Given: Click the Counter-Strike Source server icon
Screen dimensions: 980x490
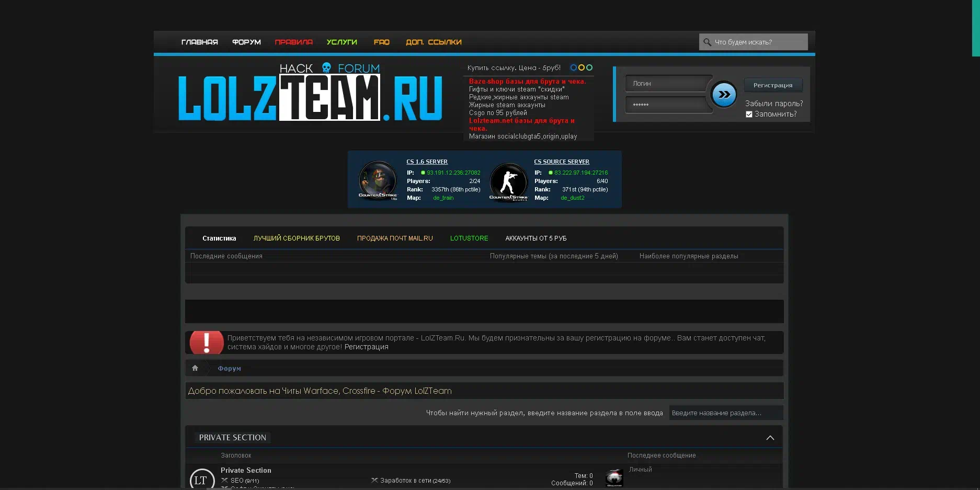Looking at the screenshot, I should coord(508,182).
